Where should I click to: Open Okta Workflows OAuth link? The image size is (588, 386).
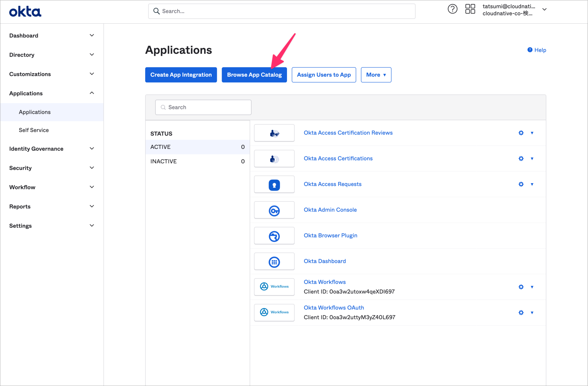coord(334,307)
